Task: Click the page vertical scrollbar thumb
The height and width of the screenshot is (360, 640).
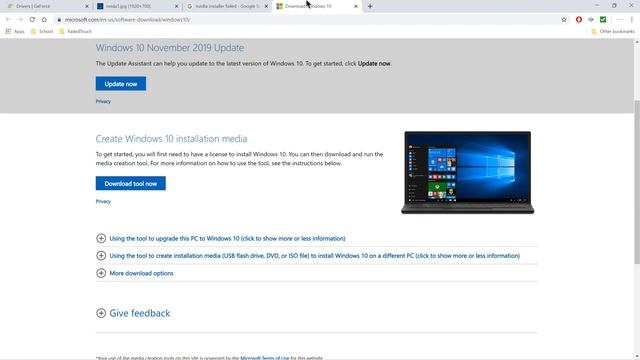Action: (x=637, y=182)
